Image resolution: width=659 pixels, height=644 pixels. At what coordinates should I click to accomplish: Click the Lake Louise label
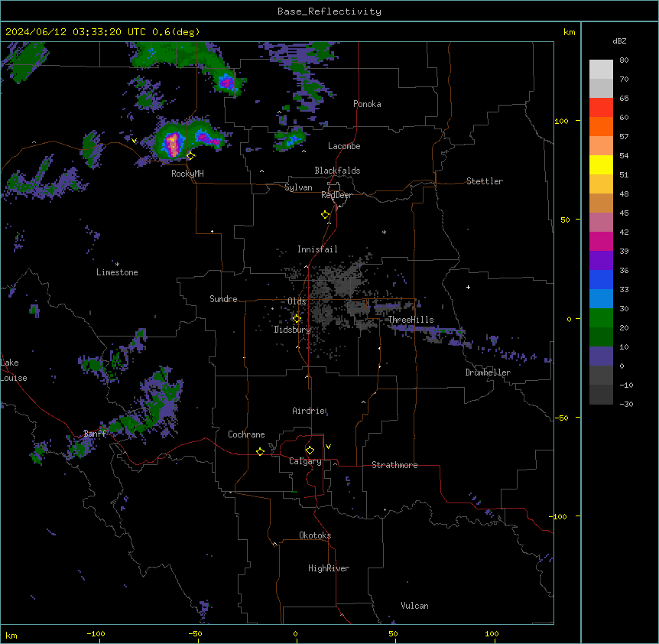[12, 370]
